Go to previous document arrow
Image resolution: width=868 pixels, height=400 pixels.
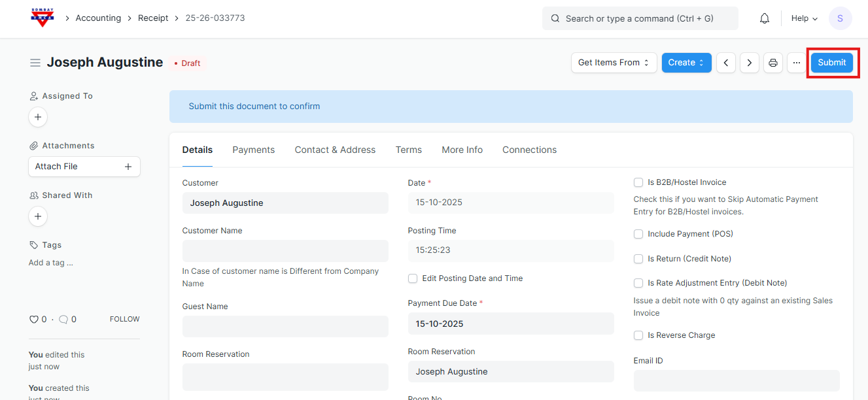[726, 63]
